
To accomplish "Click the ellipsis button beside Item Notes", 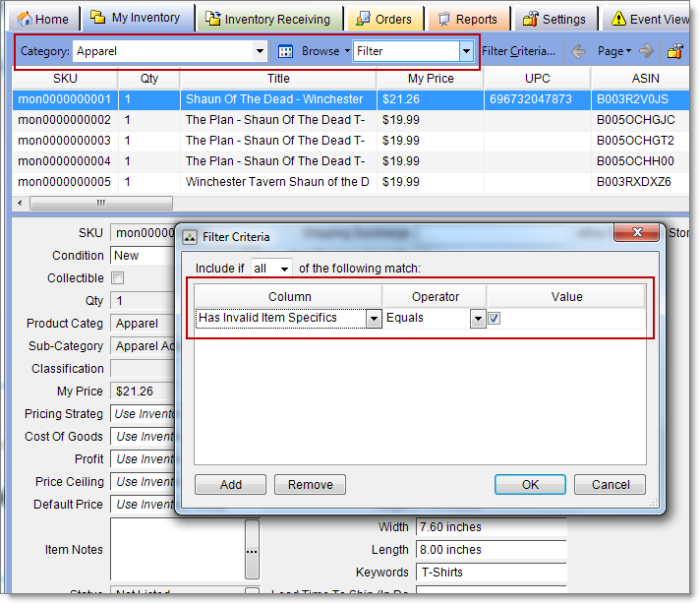I will (252, 551).
